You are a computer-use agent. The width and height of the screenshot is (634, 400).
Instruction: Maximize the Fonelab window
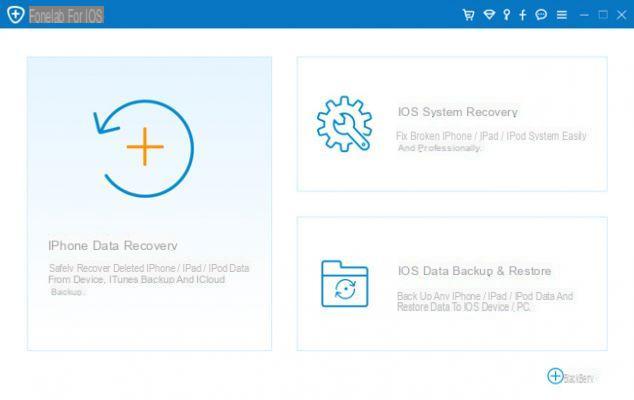603,15
